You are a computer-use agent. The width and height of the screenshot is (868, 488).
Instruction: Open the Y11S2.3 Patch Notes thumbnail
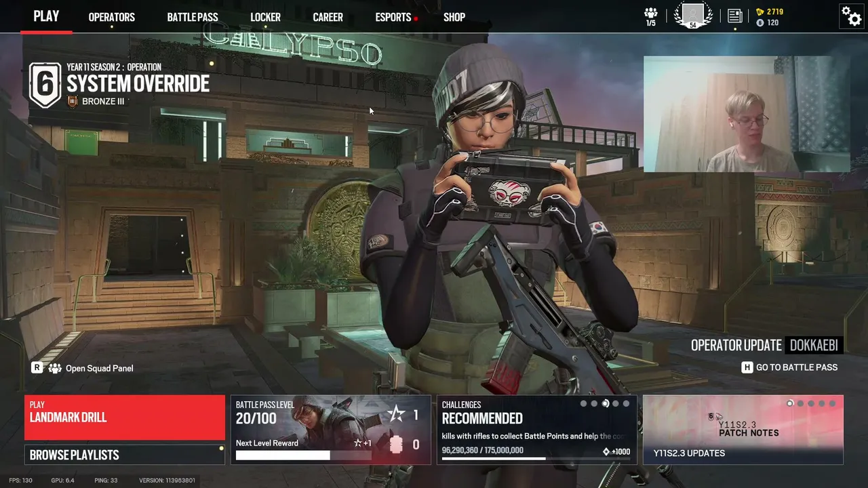click(743, 430)
